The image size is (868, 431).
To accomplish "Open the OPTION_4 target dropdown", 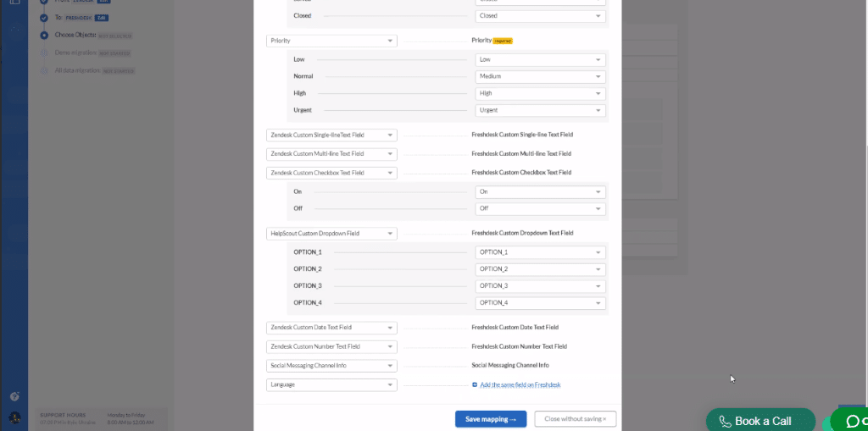I will pyautogui.click(x=540, y=303).
